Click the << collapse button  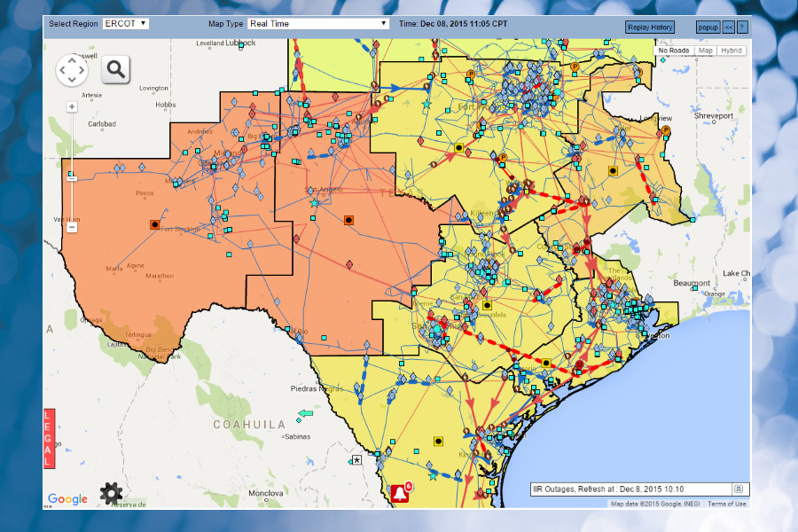pos(729,27)
